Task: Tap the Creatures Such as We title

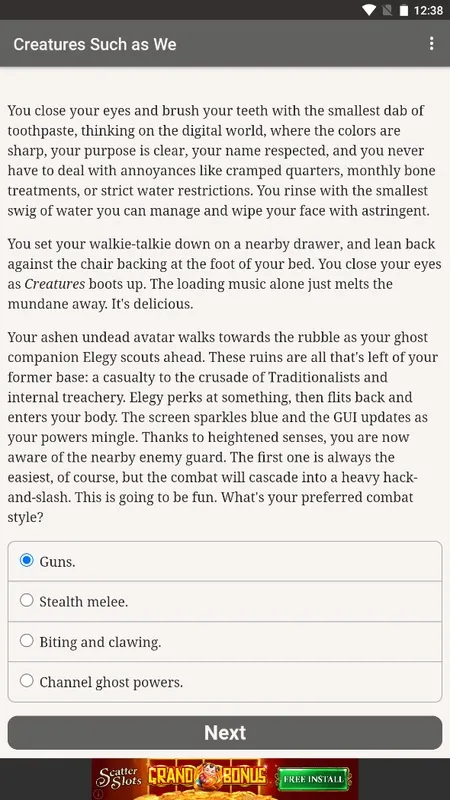Action: click(95, 44)
